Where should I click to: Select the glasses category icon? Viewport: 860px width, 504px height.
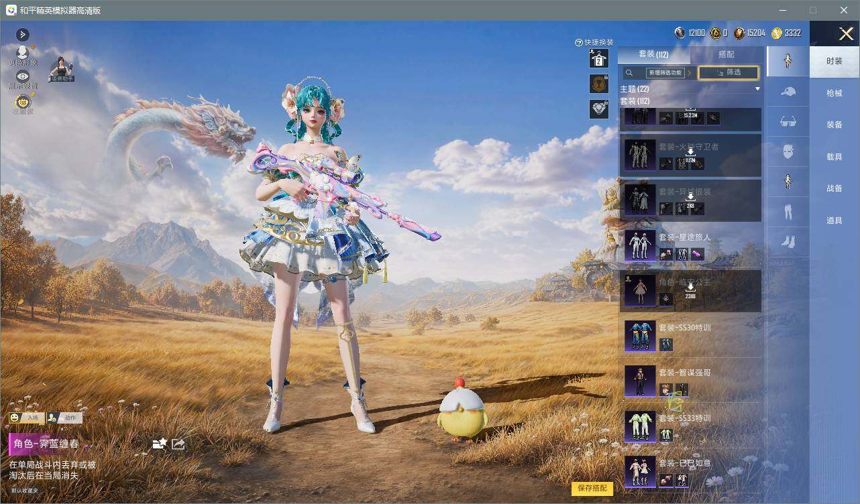[x=788, y=121]
